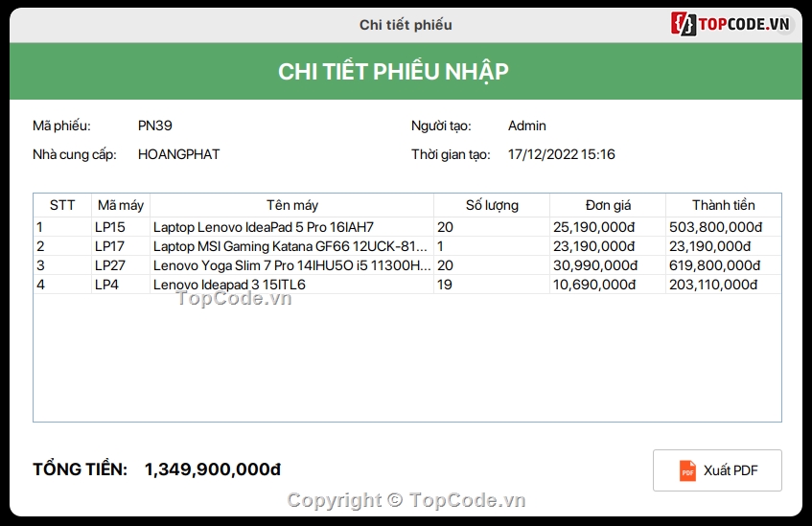Select the LP4 machine code cell
The height and width of the screenshot is (526, 812).
(x=121, y=285)
